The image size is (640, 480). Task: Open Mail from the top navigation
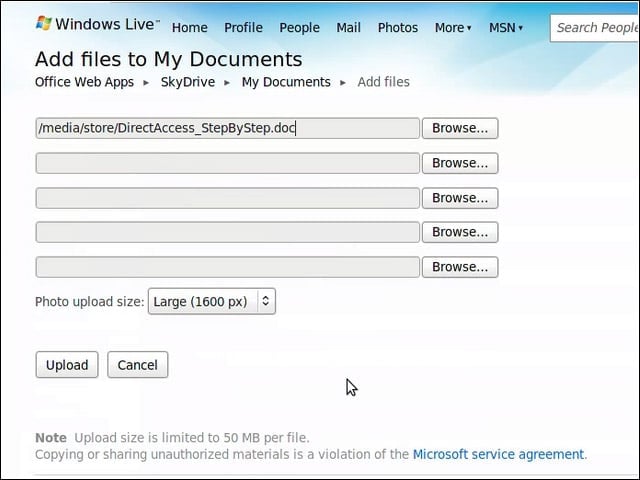tap(348, 27)
